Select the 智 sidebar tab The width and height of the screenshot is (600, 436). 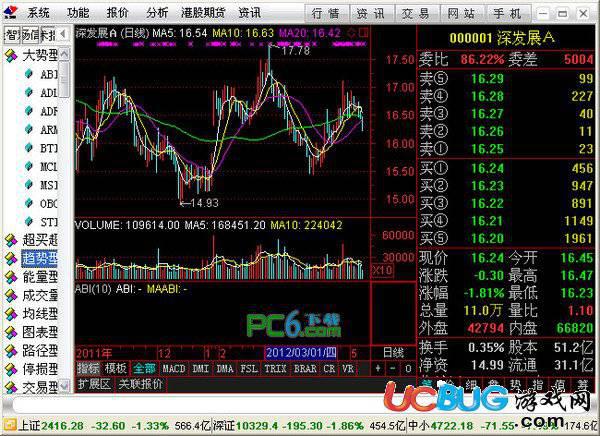pyautogui.click(x=11, y=35)
